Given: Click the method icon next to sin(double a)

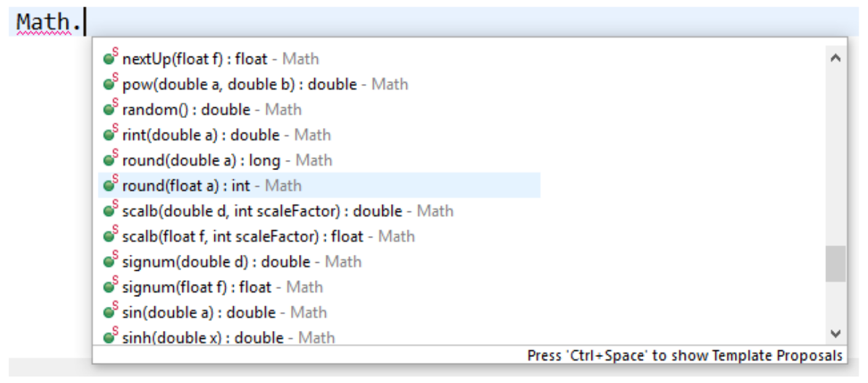Looking at the screenshot, I should coord(110,313).
